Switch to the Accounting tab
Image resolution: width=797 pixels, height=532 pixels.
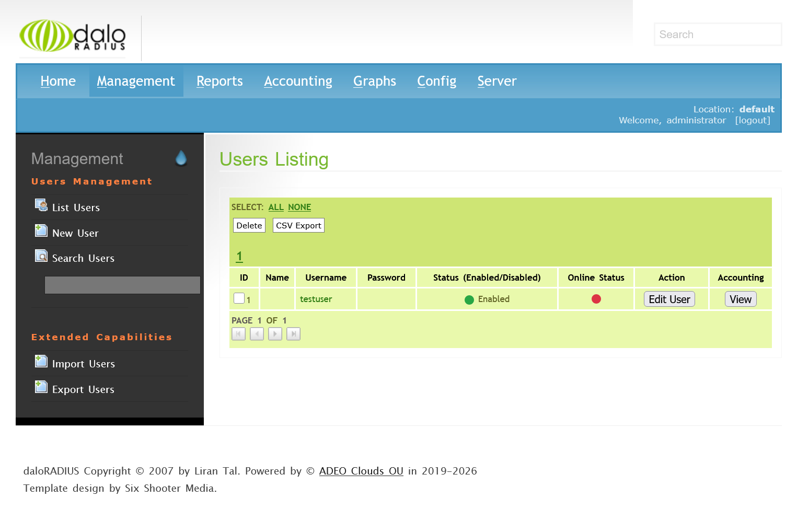click(298, 81)
